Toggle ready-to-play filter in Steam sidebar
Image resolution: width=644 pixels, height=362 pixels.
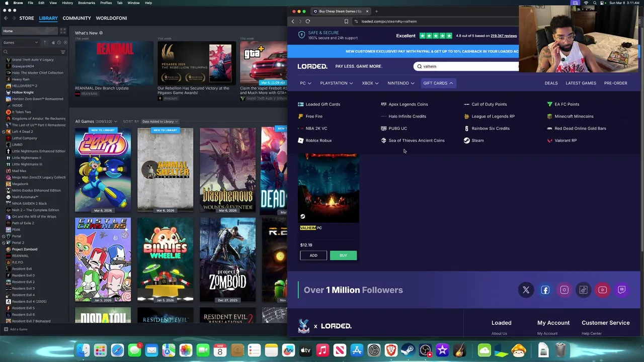64,43
